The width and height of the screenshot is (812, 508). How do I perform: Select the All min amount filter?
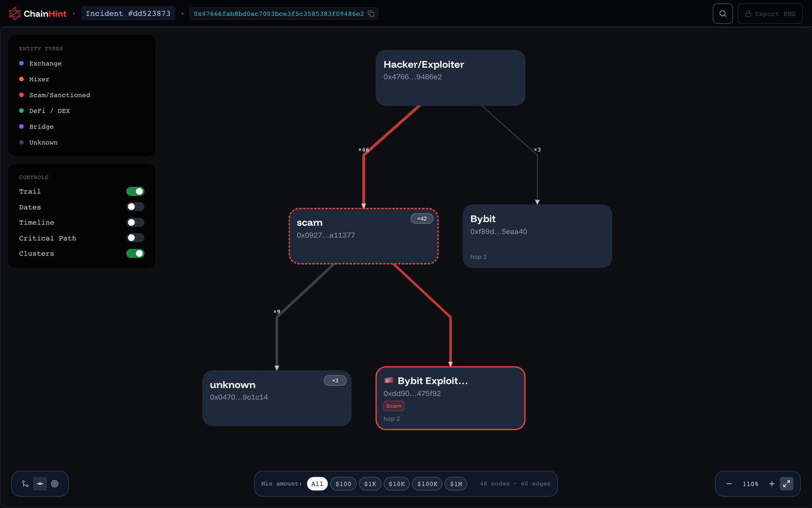point(317,484)
